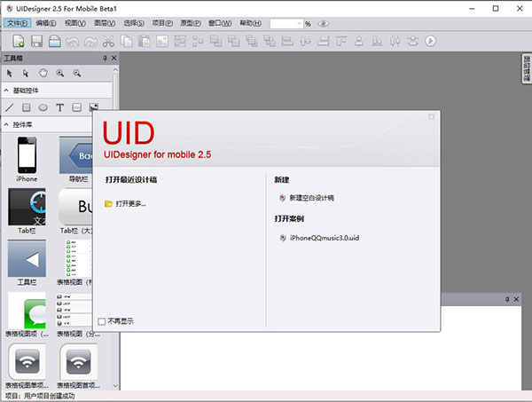Collapse the 基础控件 section
The image size is (532, 402).
(6, 91)
